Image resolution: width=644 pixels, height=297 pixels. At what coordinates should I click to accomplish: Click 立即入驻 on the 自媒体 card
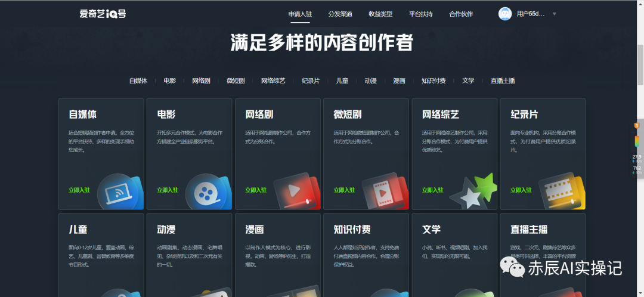[79, 190]
